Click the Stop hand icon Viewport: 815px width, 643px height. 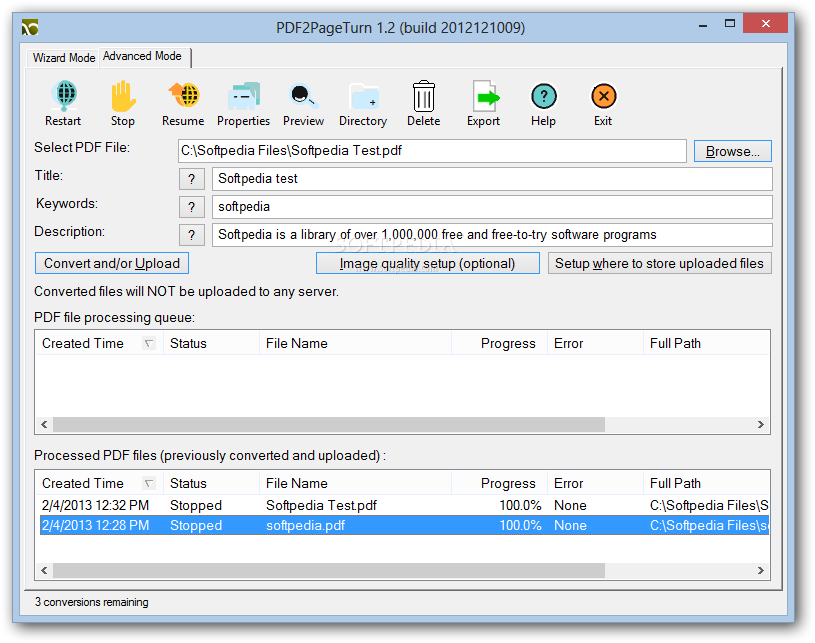tap(123, 96)
